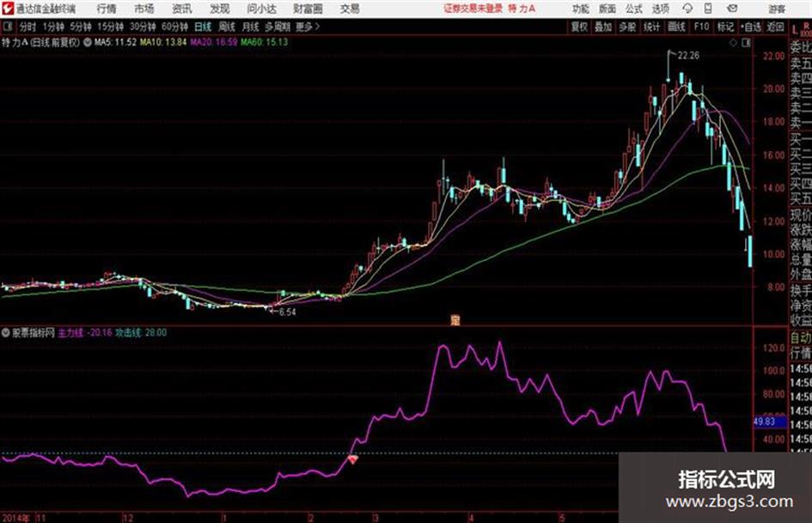
Task: Click the MA20: 16.59 value label
Action: 213,42
